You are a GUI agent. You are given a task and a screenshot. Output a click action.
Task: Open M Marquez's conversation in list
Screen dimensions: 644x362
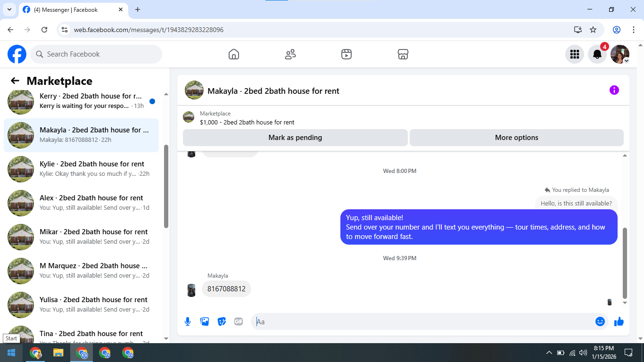pos(81,271)
